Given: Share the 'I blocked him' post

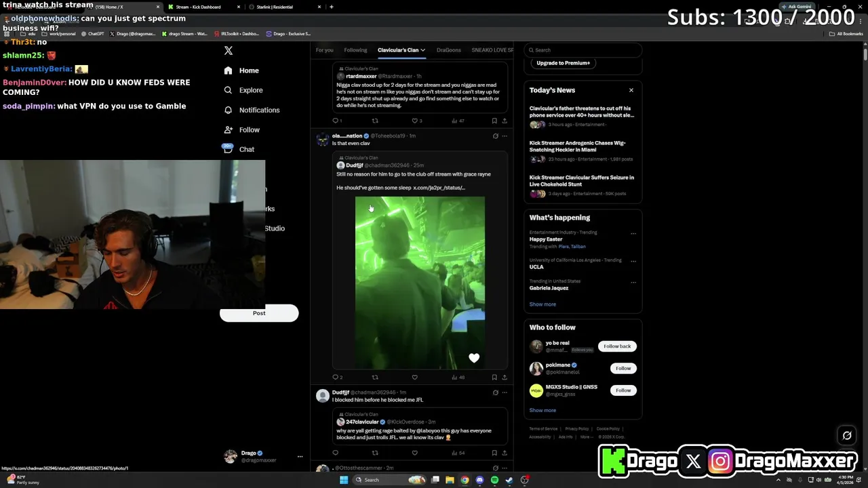Looking at the screenshot, I should click(x=505, y=453).
